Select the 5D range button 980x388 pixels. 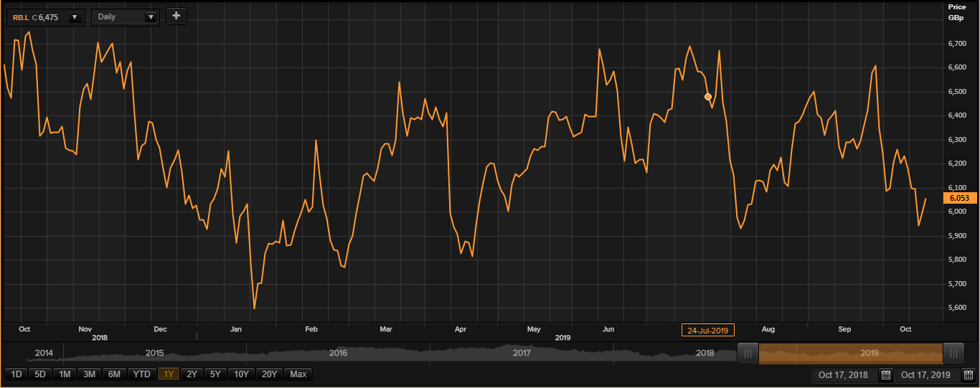40,374
